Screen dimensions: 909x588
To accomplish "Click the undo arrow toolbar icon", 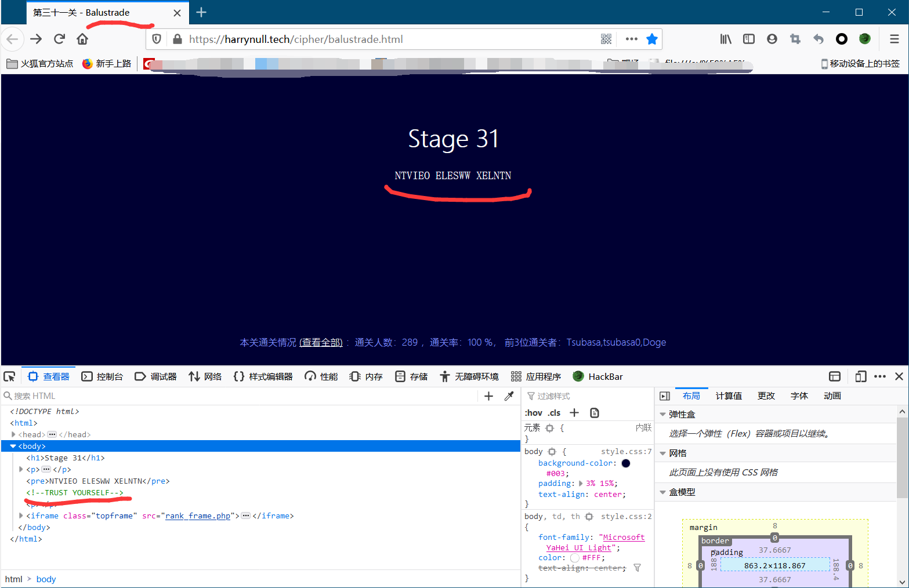I will click(x=819, y=39).
